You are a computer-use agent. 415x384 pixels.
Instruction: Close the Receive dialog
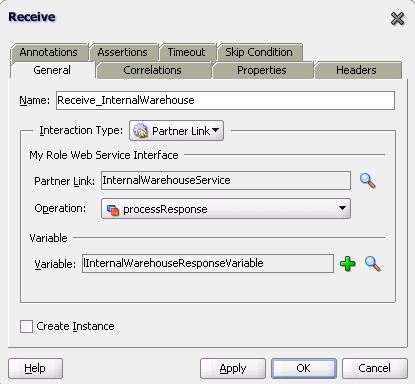[x=397, y=19]
